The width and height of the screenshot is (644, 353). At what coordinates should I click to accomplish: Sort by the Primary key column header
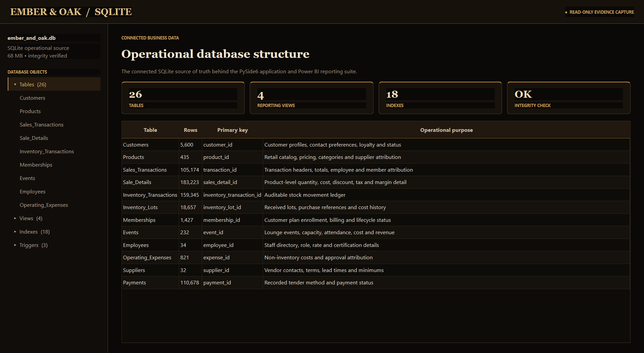pyautogui.click(x=233, y=130)
